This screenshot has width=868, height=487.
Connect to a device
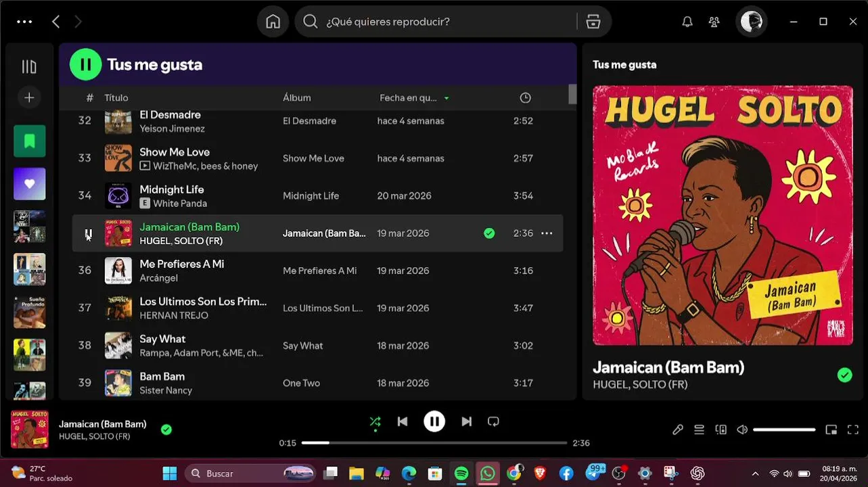[721, 430]
